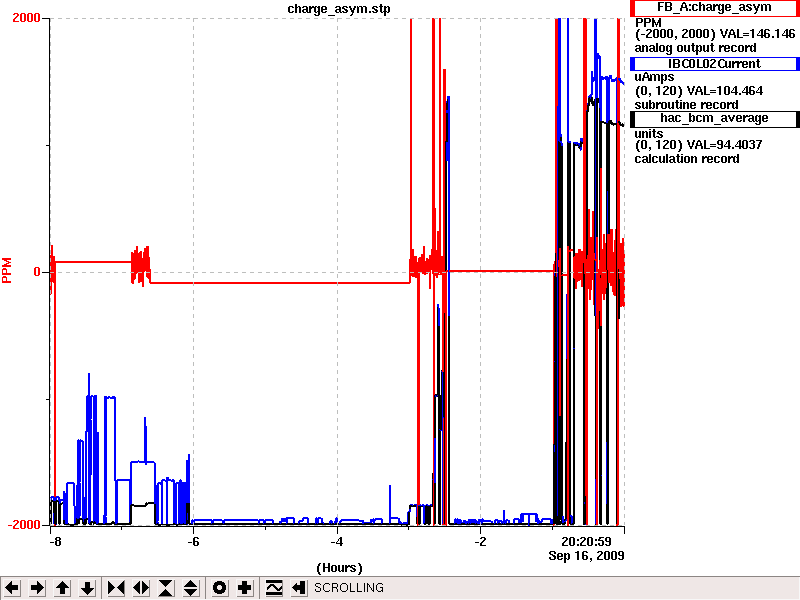Click the VAL=146.146 readout text

[757, 34]
